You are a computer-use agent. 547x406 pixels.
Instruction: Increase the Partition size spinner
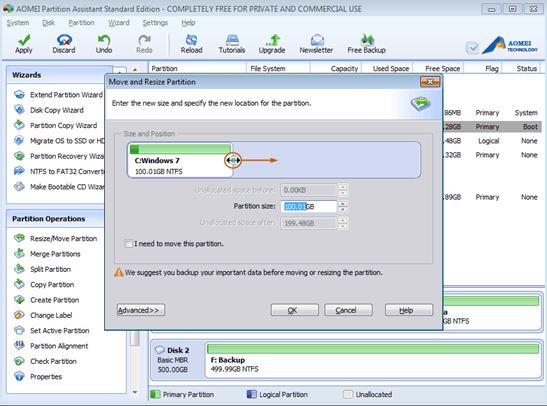[x=343, y=204]
